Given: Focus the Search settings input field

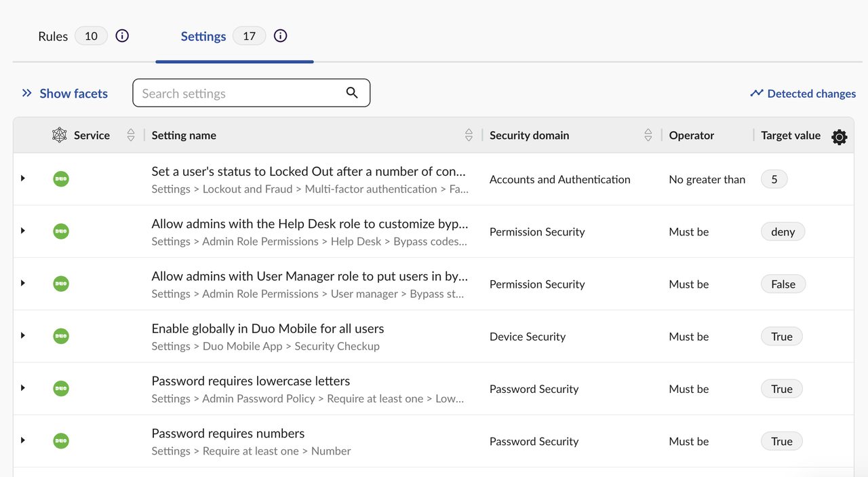Looking at the screenshot, I should coord(241,94).
